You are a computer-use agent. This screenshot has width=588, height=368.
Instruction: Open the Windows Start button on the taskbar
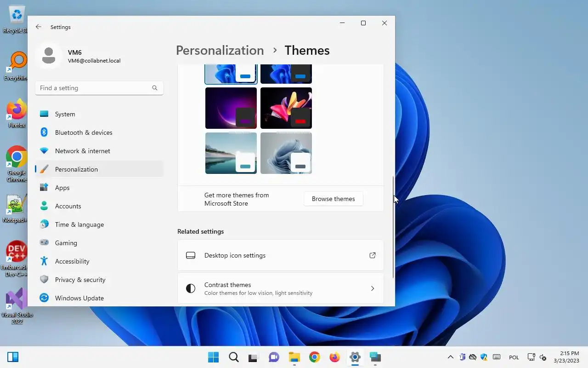point(213,357)
